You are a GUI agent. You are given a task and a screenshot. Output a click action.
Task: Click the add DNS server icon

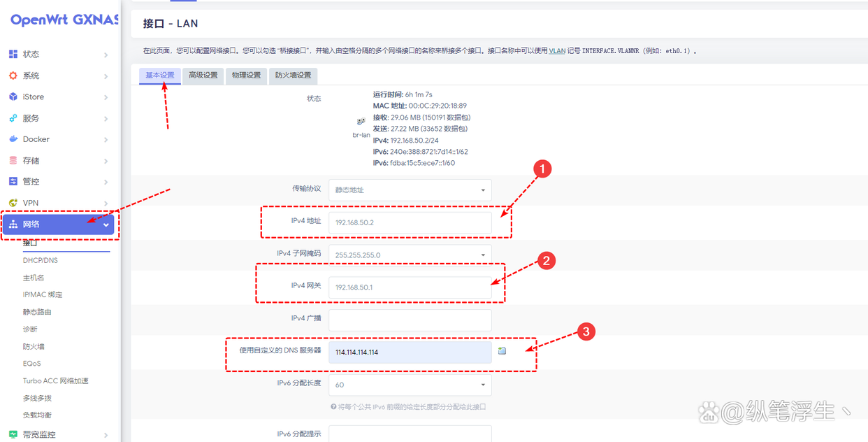pos(502,350)
